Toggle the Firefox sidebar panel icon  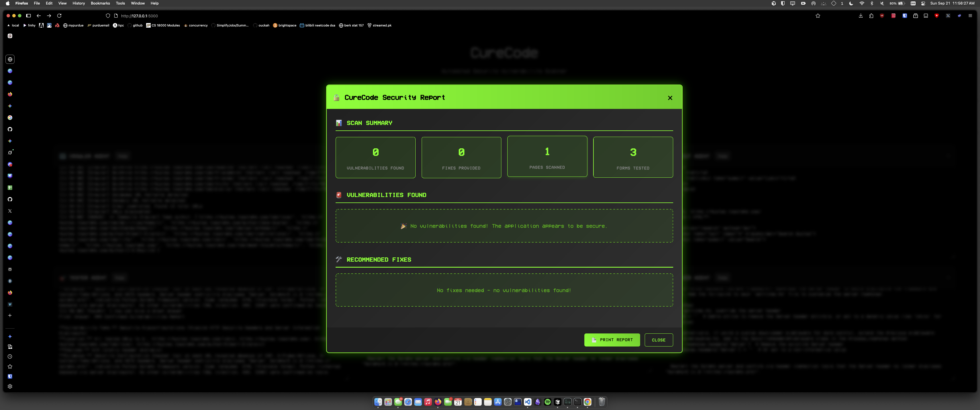(x=28, y=16)
